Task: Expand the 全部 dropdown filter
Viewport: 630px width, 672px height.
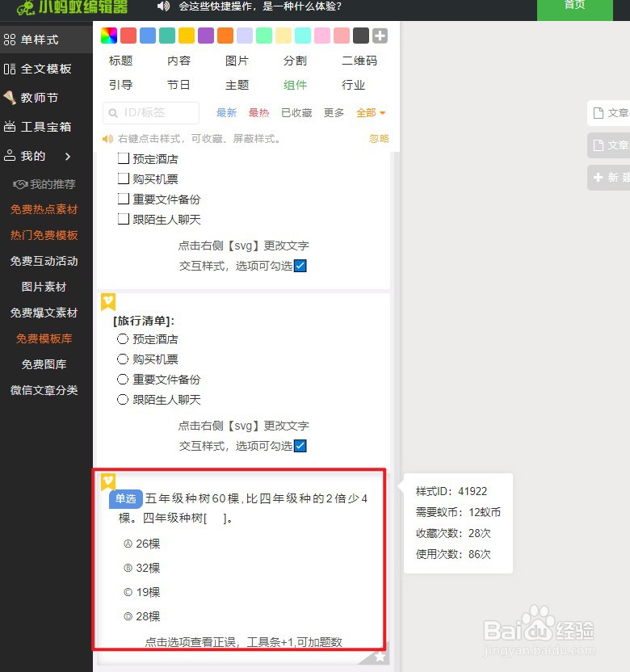Action: tap(371, 113)
